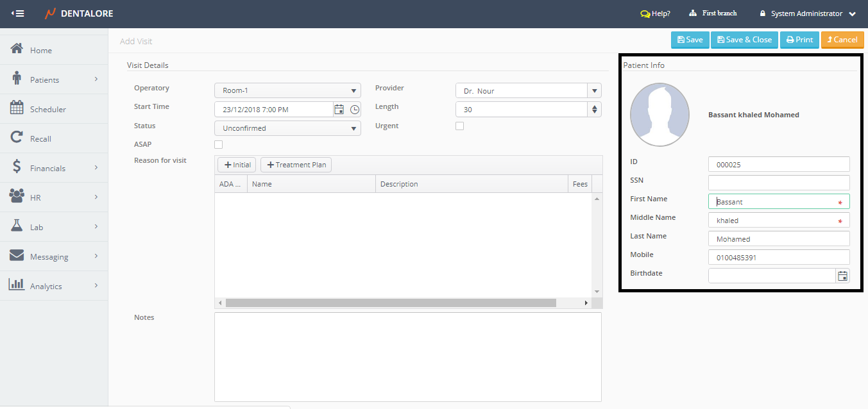Viewport: 868px width, 409px height.
Task: Click the Dentalore logo
Action: pos(50,13)
